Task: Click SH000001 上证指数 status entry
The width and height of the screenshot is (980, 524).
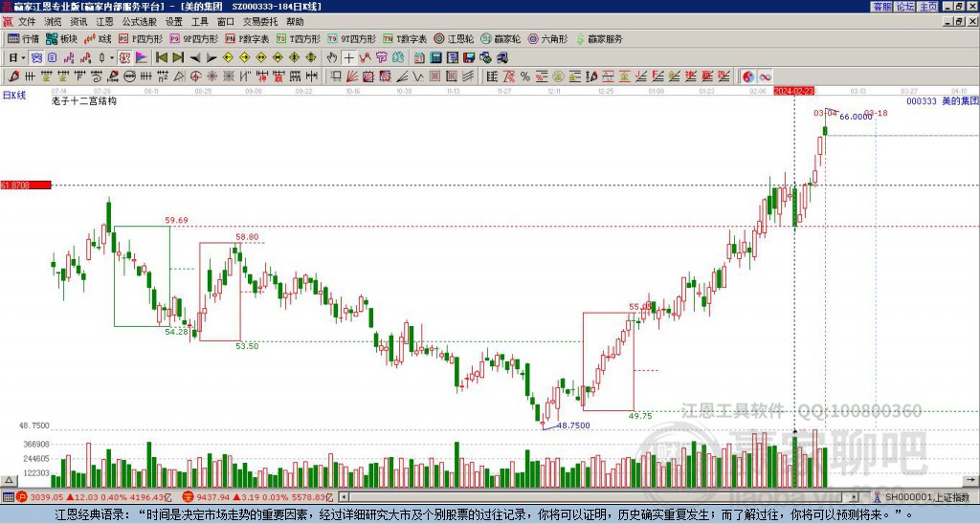Action: point(926,497)
